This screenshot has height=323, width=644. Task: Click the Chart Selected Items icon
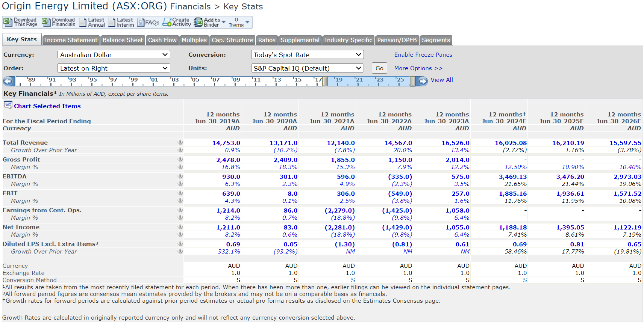coord(8,105)
